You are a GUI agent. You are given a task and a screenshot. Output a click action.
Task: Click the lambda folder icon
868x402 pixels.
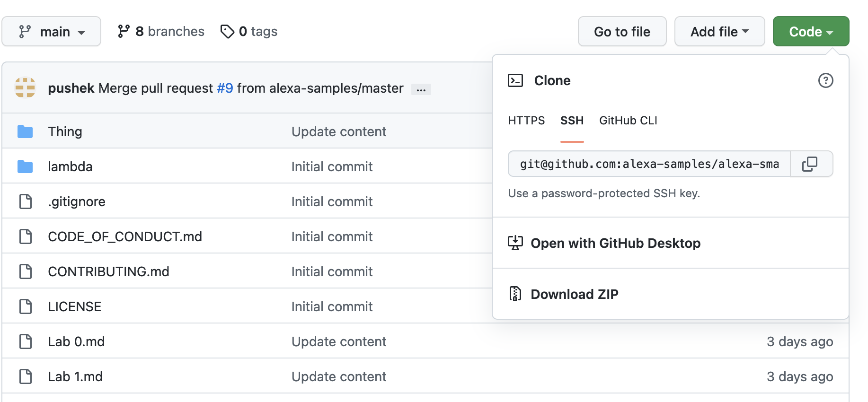(25, 166)
